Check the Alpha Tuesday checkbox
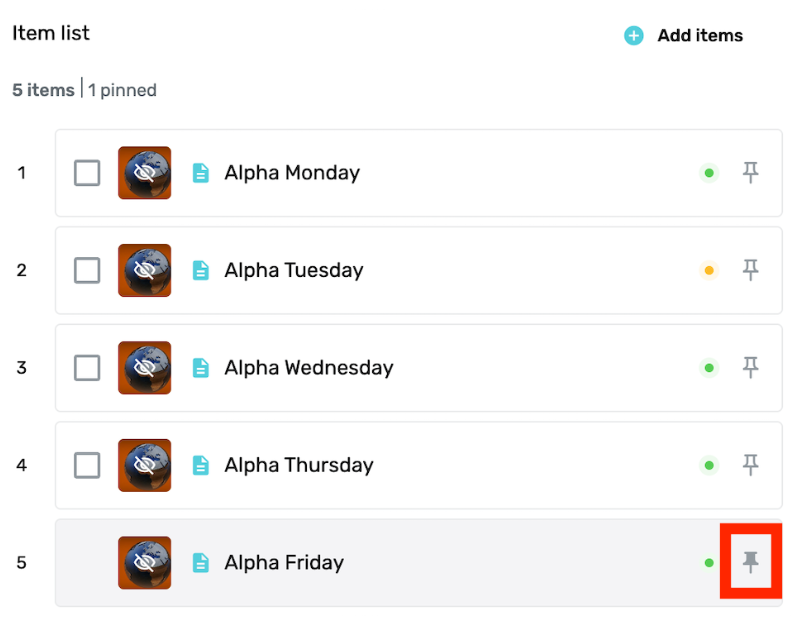Viewport: 794px width, 618px height. tap(87, 270)
